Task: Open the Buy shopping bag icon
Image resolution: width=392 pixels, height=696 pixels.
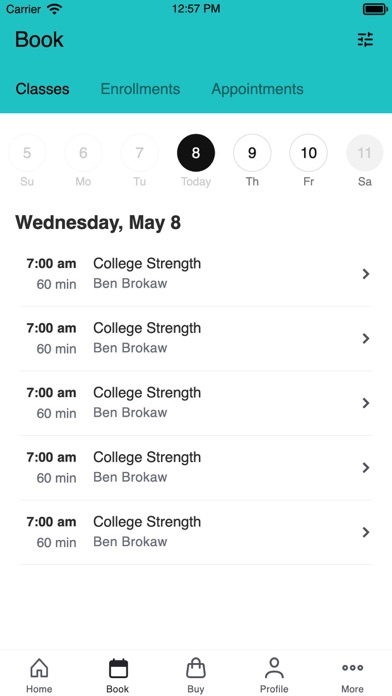Action: [196, 668]
